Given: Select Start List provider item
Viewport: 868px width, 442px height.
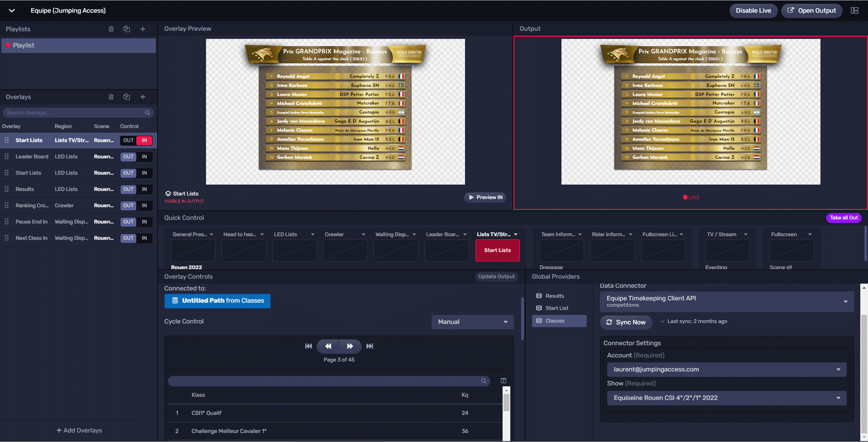Looking at the screenshot, I should click(556, 308).
